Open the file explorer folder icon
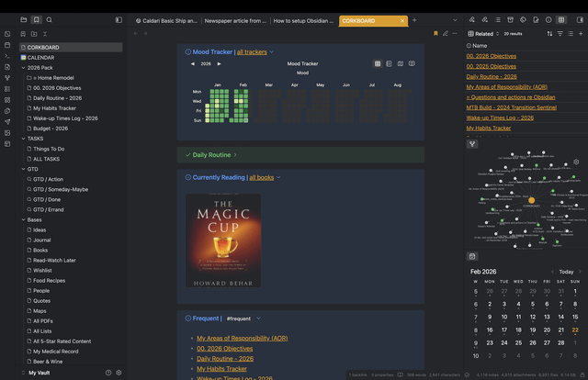The width and height of the screenshot is (588, 380). click(x=24, y=20)
